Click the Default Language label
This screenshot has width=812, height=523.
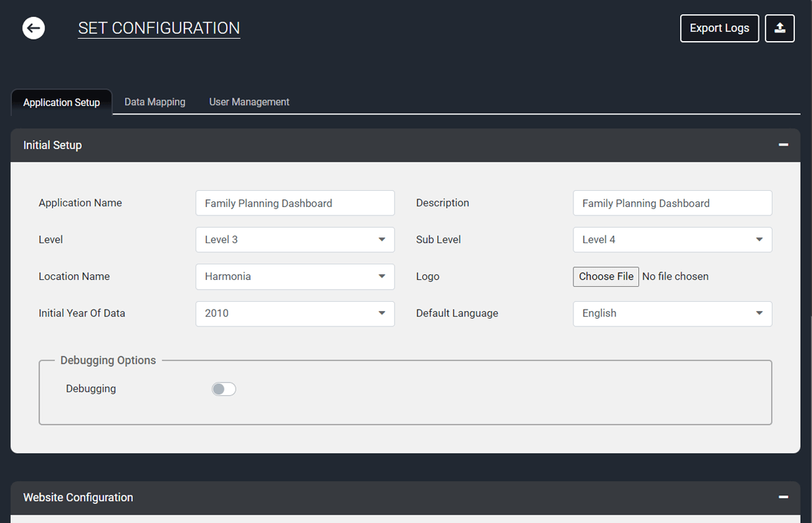457,313
